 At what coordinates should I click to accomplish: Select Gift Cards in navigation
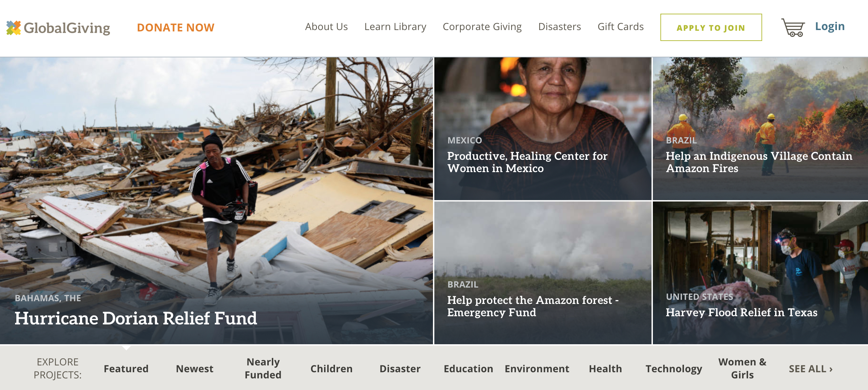[620, 27]
